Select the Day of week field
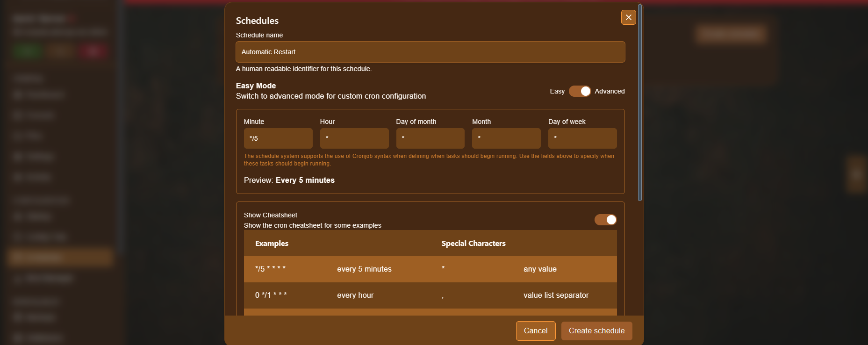 (582, 138)
